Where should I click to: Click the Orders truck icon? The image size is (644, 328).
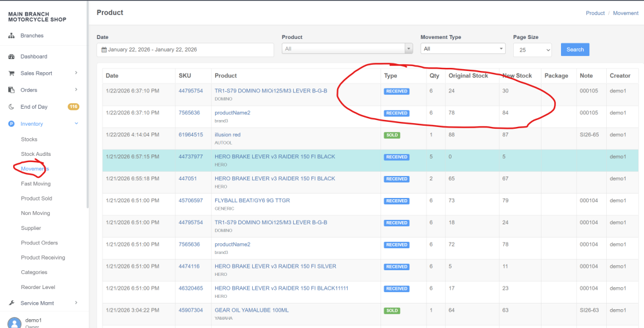(x=11, y=90)
